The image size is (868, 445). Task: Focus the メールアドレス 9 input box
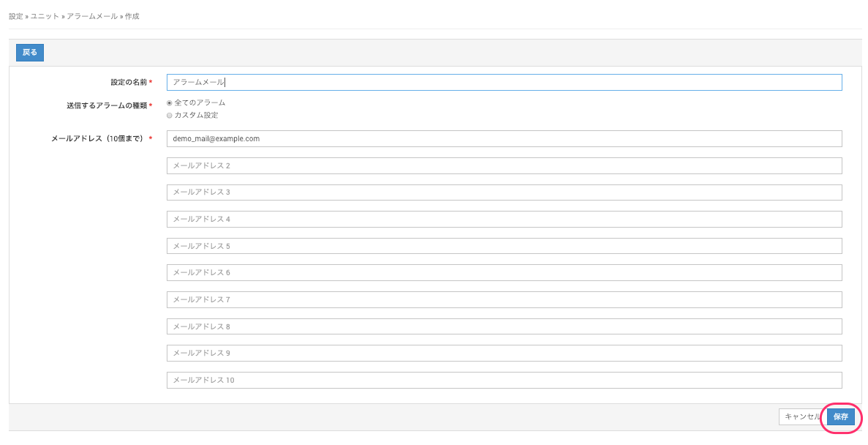pos(504,354)
